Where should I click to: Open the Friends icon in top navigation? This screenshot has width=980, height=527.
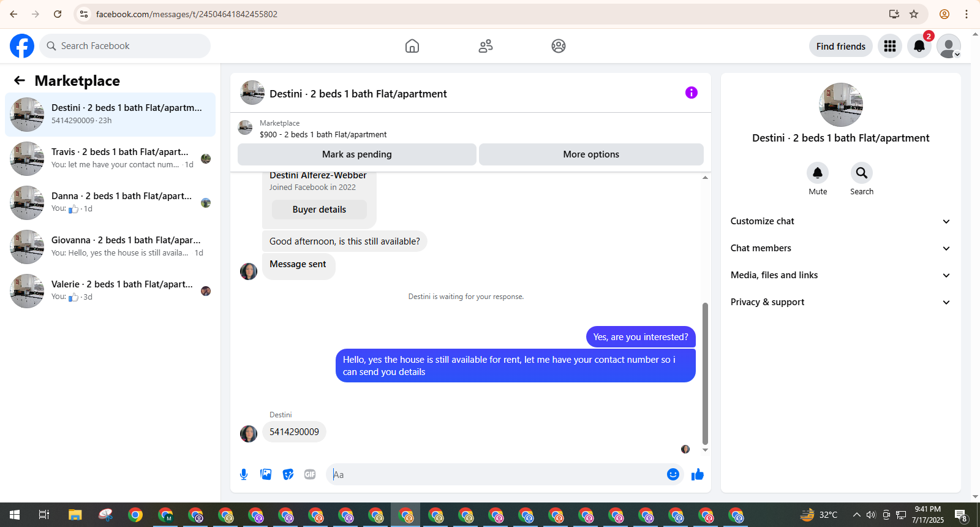(486, 46)
